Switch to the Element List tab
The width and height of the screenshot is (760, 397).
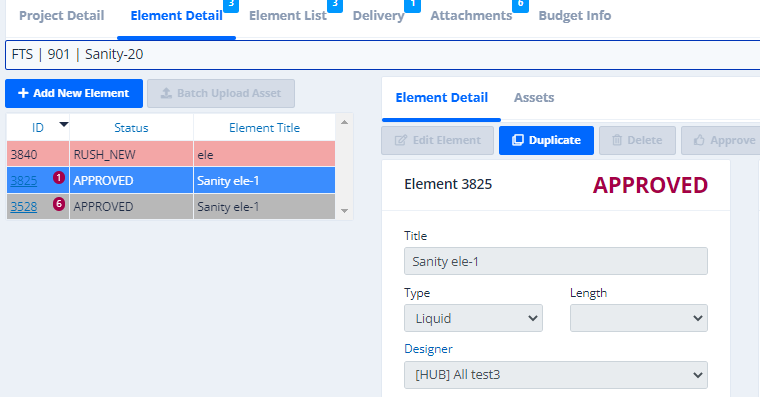coord(288,16)
